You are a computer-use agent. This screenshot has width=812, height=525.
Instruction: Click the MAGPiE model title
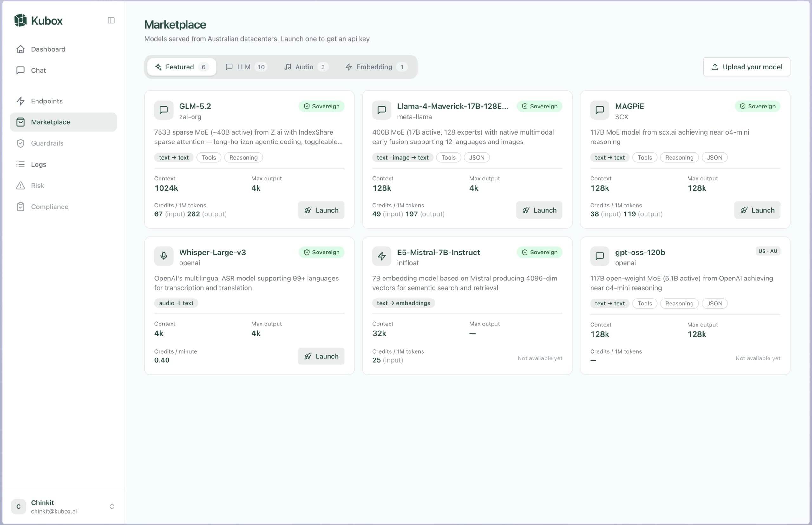coord(629,106)
